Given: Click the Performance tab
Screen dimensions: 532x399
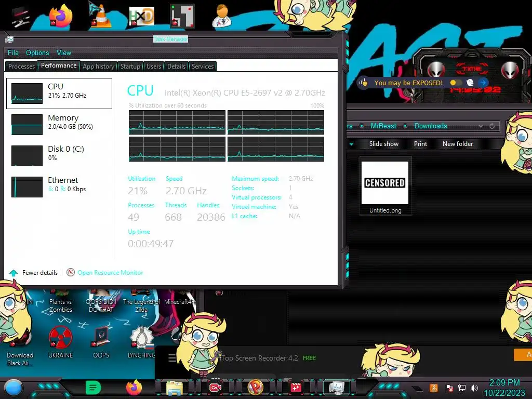Looking at the screenshot, I should [x=59, y=65].
